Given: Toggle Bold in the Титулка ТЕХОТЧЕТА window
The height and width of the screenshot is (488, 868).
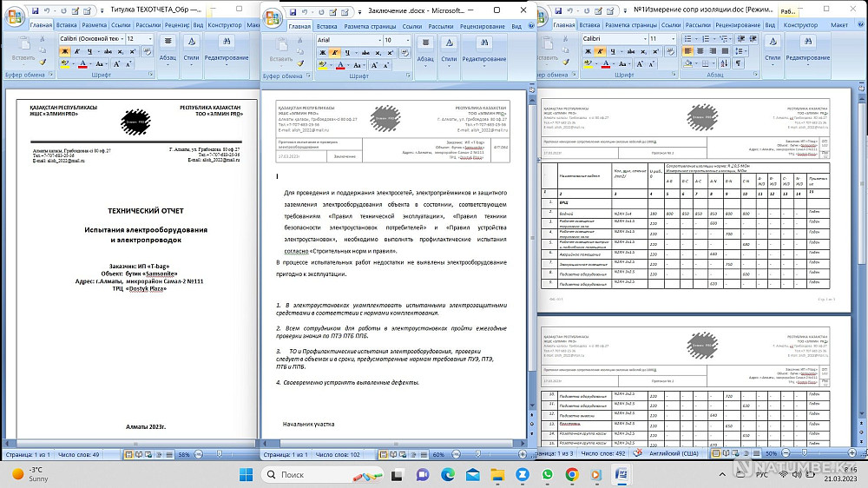Looking at the screenshot, I should (x=64, y=51).
